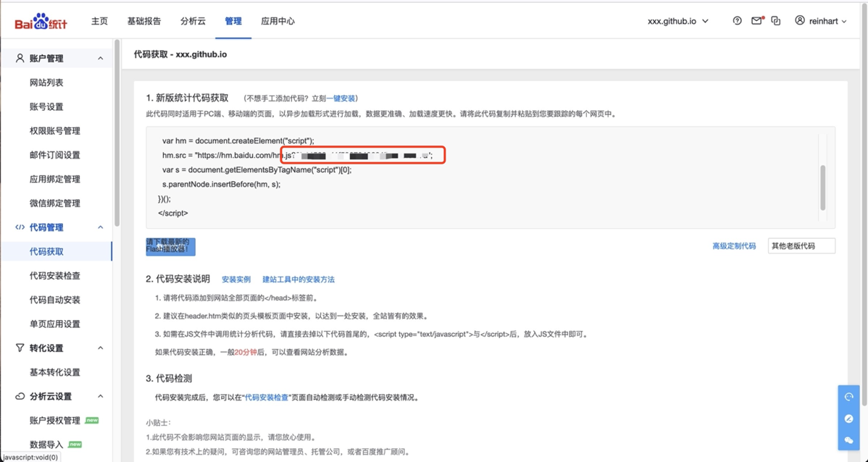Click the overlapping squares icon in header
868x462 pixels.
776,21
